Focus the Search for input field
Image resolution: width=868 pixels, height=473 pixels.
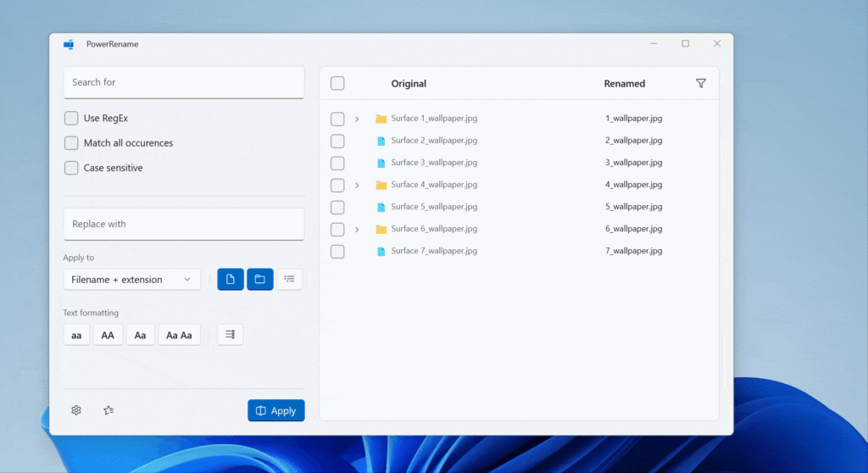point(184,82)
